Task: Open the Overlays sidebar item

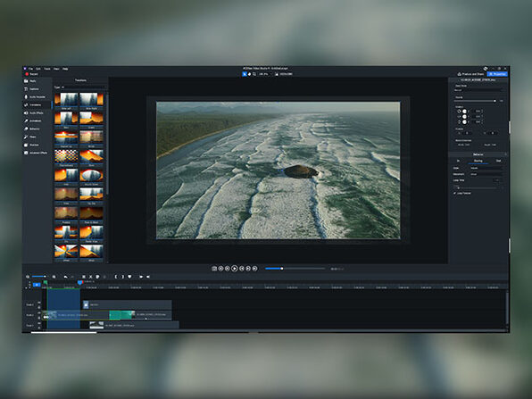Action: (37, 145)
